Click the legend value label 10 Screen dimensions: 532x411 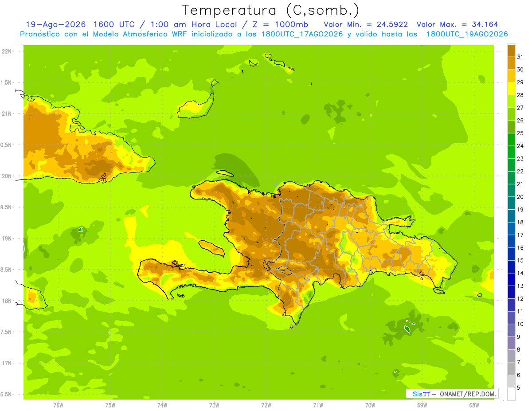520,324
